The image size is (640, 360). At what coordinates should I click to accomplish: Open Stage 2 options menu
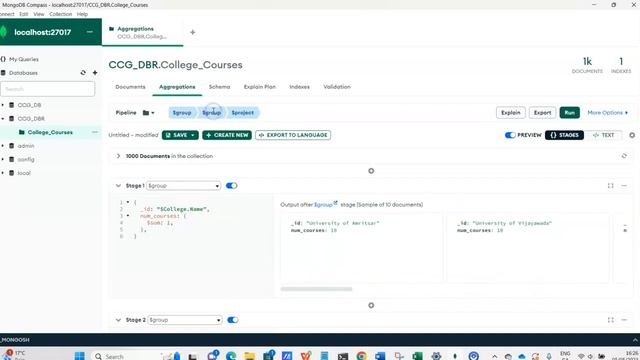point(624,320)
